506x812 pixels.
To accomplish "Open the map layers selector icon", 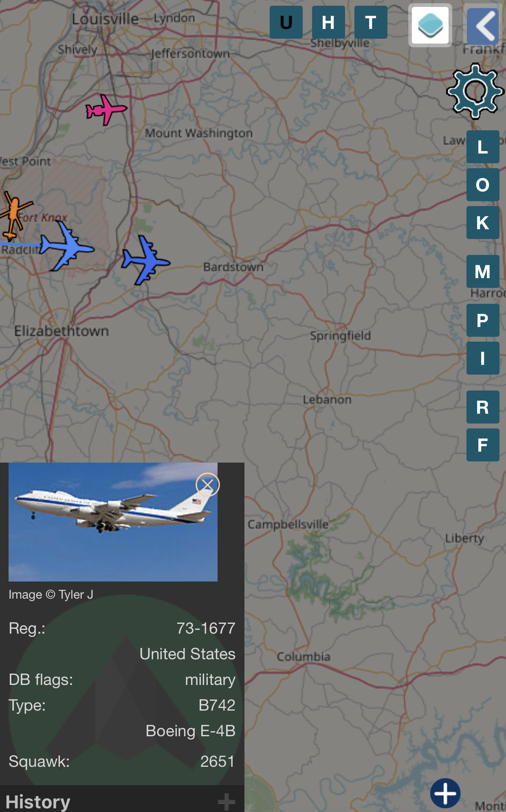I will [x=430, y=25].
